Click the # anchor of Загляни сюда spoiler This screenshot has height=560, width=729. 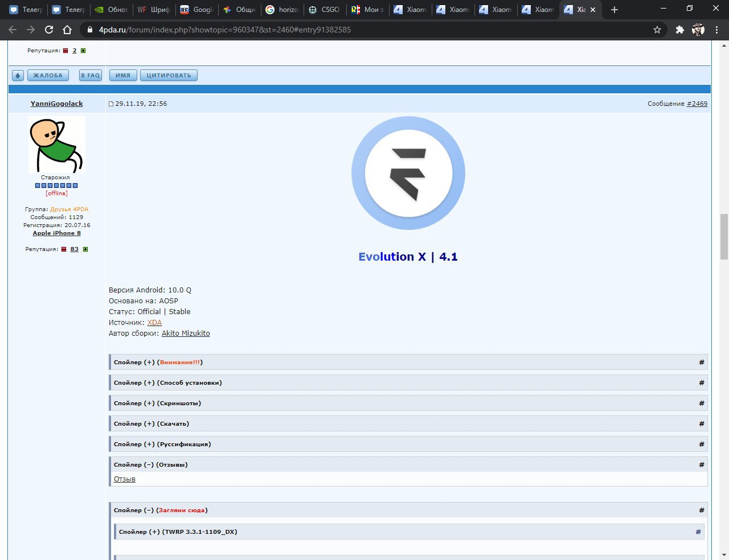pos(702,510)
